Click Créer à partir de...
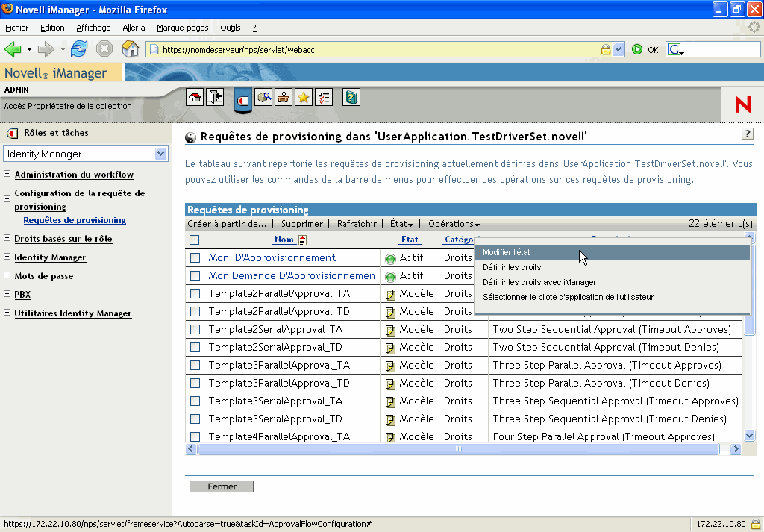Image resolution: width=764 pixels, height=532 pixels. [227, 224]
